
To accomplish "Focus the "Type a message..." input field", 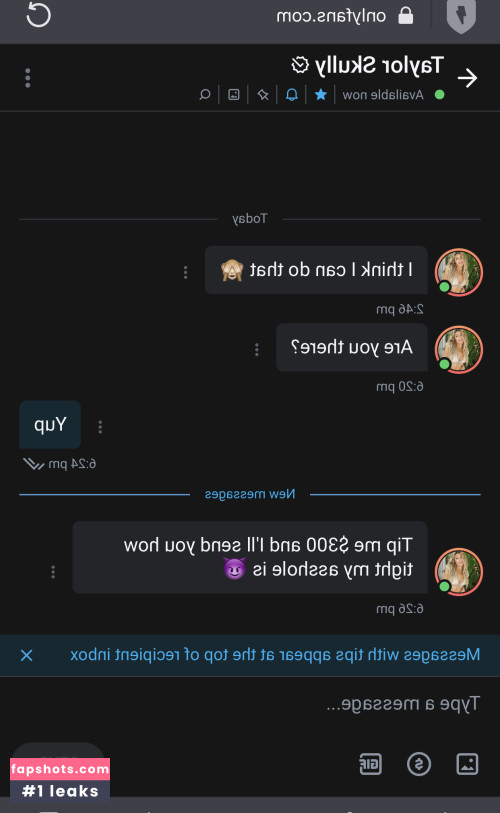I will (250, 704).
